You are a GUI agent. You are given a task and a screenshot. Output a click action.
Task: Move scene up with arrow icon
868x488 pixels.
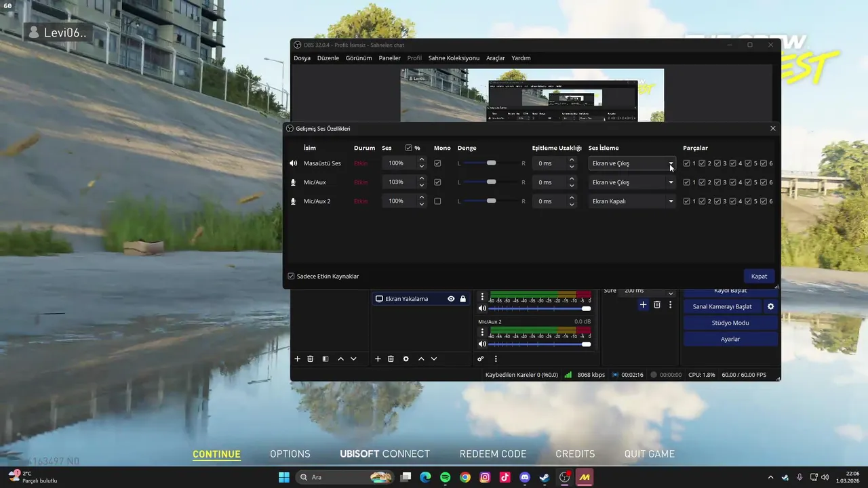340,359
